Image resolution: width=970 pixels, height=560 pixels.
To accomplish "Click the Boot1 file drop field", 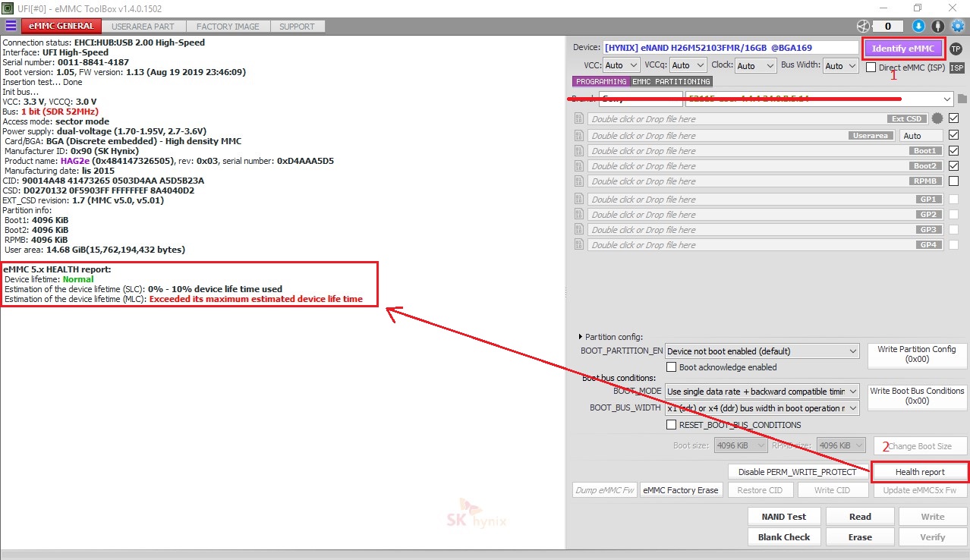I will click(x=765, y=151).
